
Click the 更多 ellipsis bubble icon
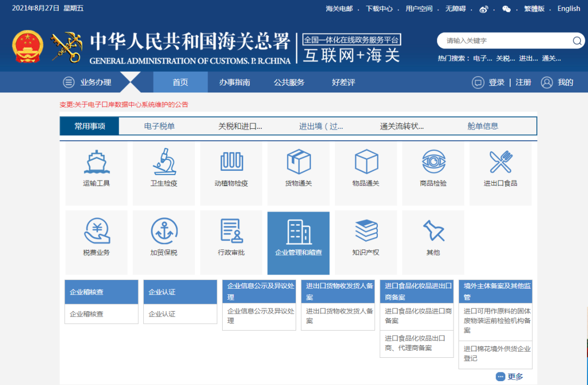(x=500, y=376)
